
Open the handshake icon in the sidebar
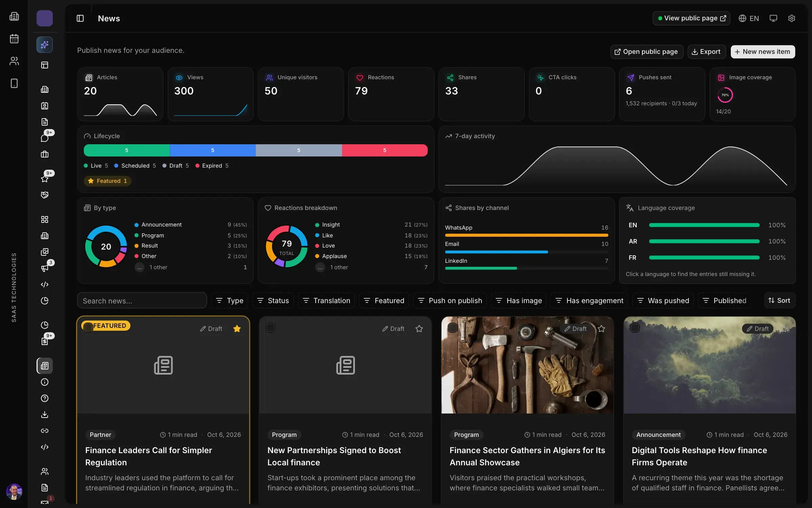pos(45,195)
